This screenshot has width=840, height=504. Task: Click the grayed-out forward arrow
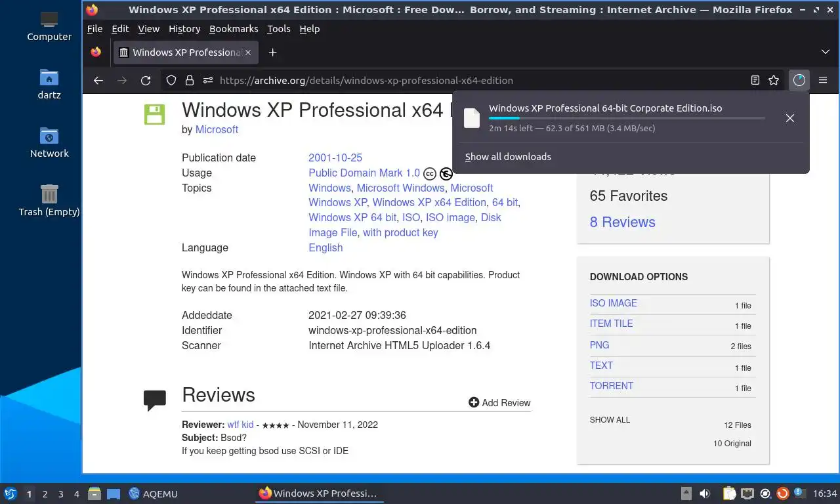[121, 80]
